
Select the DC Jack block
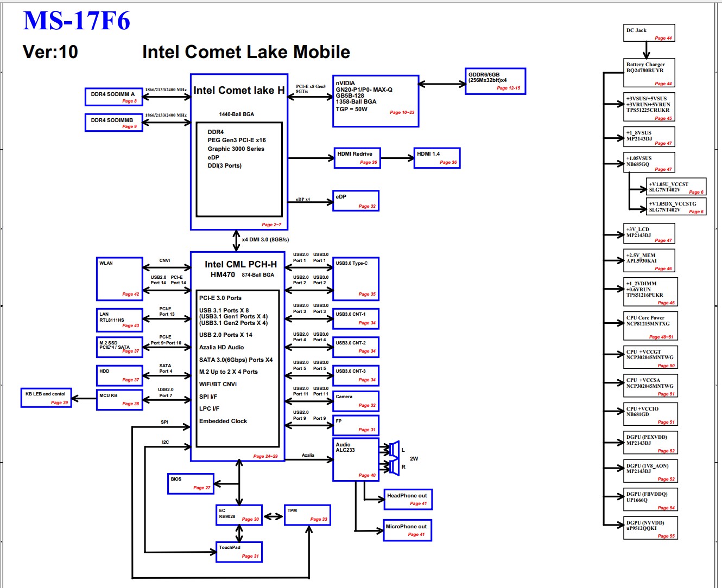click(649, 33)
